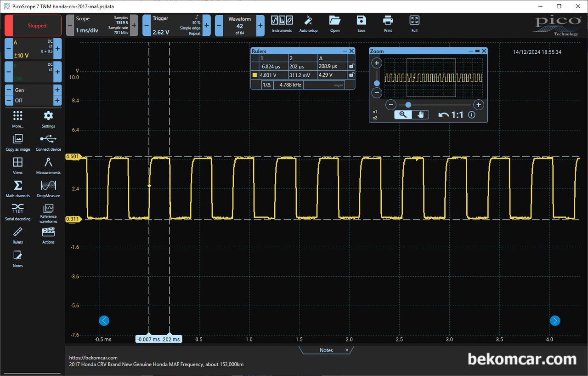
Task: Save the waveform data
Action: tap(362, 24)
